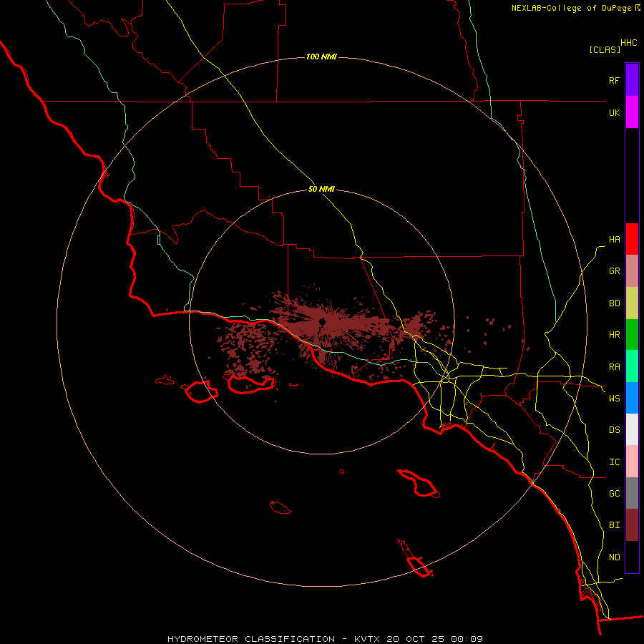Click the 'GC' legend label

click(x=614, y=494)
